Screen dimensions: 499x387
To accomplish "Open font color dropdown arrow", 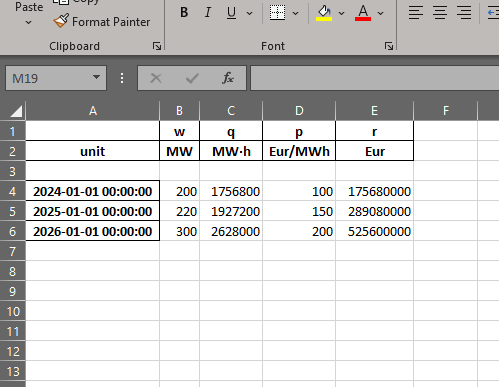I will (x=380, y=13).
